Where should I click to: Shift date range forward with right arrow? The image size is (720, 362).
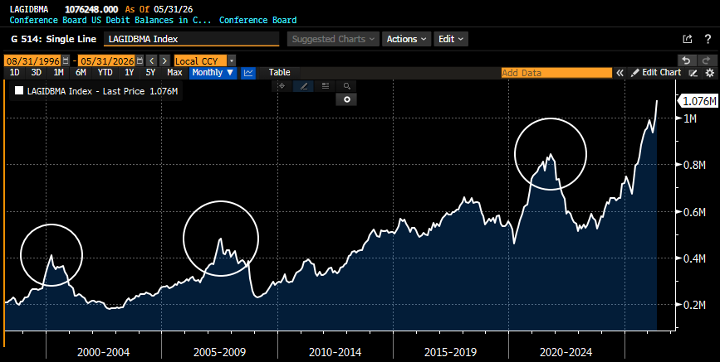click(x=164, y=61)
